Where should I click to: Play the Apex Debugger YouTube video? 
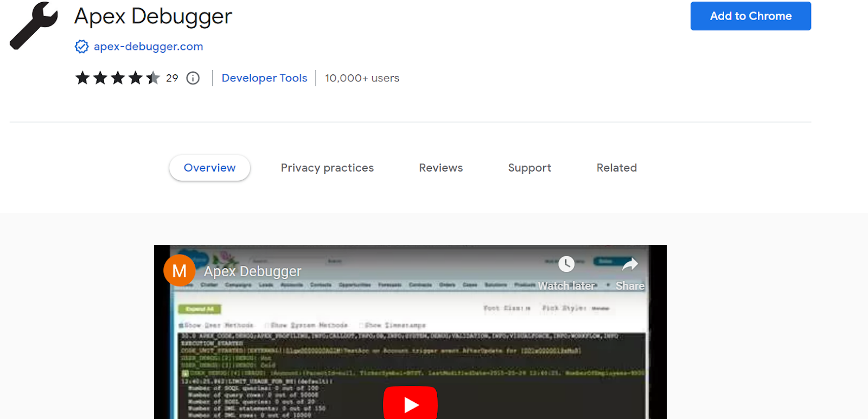tap(410, 403)
